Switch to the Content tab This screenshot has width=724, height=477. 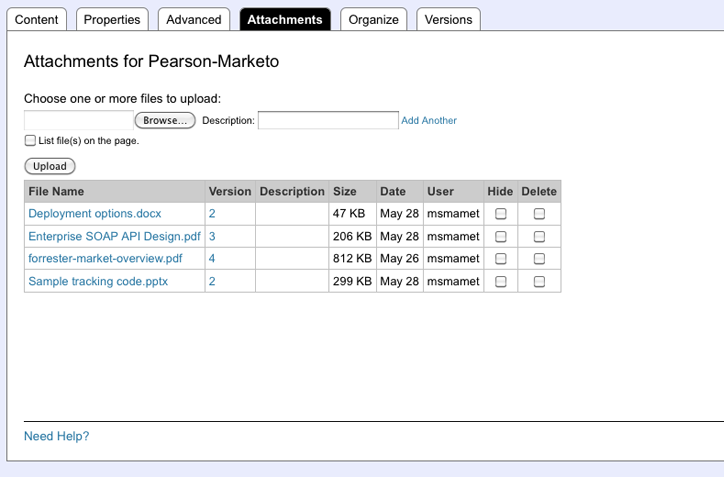[x=36, y=19]
